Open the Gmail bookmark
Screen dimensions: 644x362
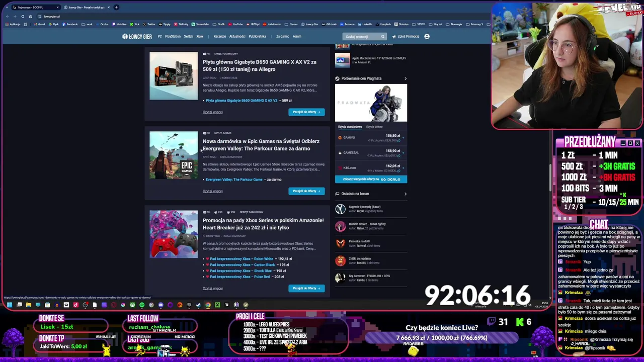[x=39, y=24]
